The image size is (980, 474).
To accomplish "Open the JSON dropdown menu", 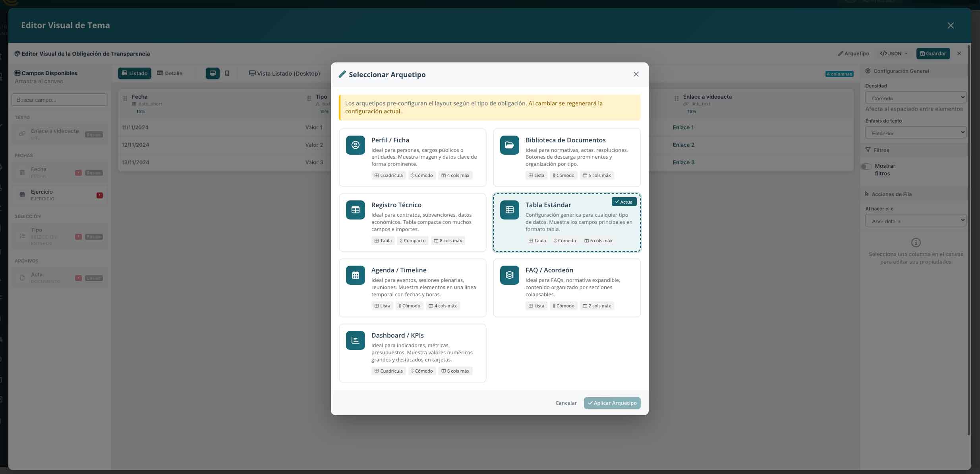I will coord(894,54).
